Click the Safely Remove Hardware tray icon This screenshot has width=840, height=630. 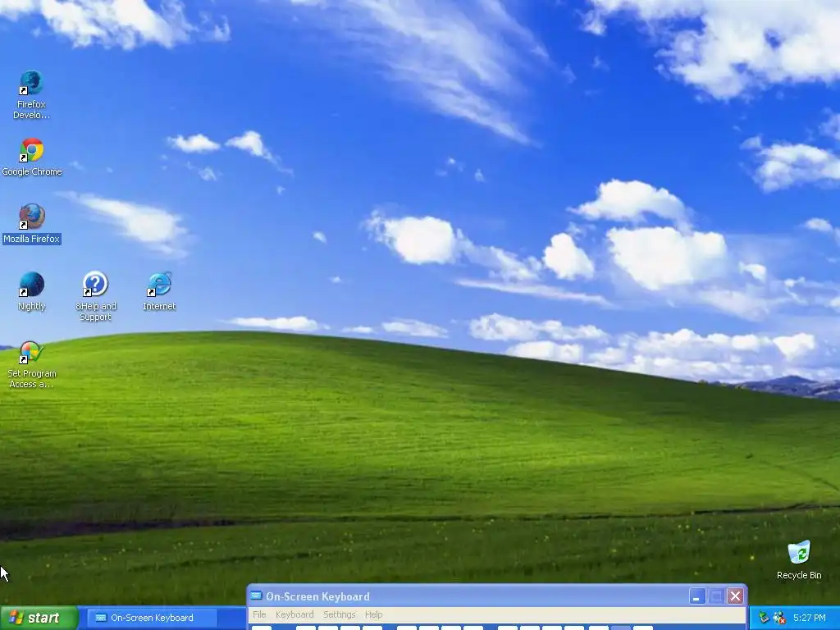[764, 618]
